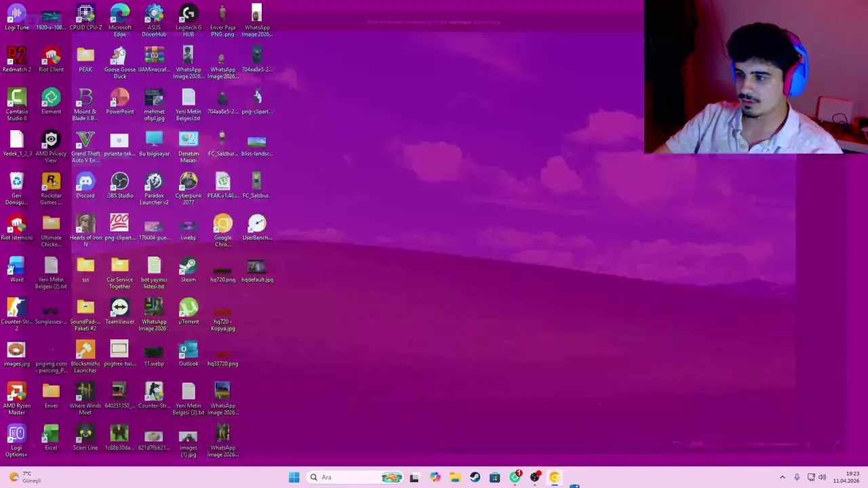Open the clock and date panel
The image size is (868, 488).
[846, 477]
